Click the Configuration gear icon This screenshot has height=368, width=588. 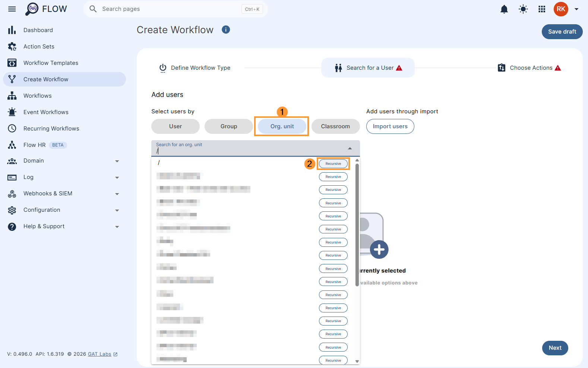[x=12, y=210]
